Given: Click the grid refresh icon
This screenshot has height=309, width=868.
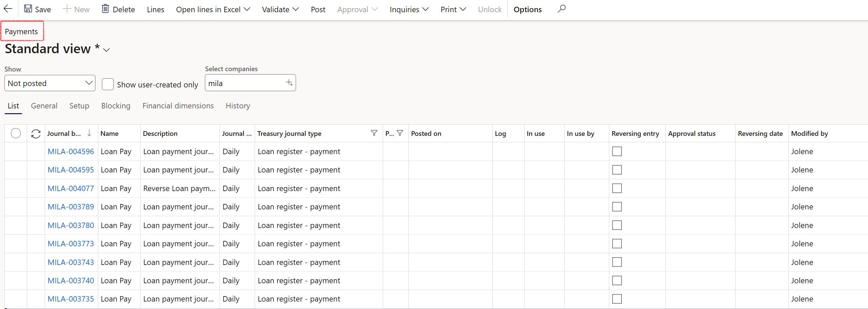Looking at the screenshot, I should pyautogui.click(x=36, y=134).
